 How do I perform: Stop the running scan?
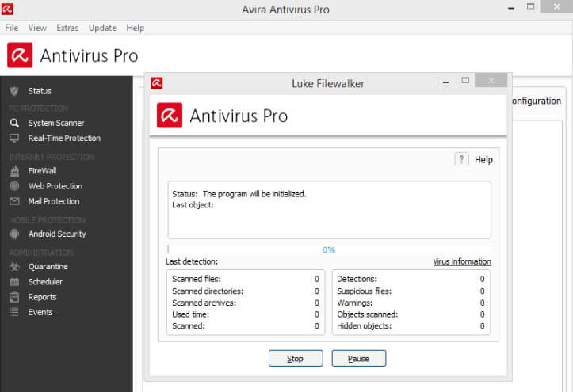click(296, 359)
